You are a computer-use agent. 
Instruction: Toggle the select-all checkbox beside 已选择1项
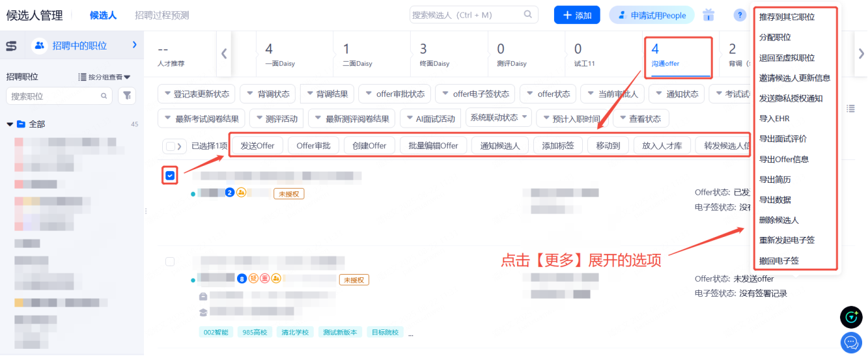click(x=170, y=146)
